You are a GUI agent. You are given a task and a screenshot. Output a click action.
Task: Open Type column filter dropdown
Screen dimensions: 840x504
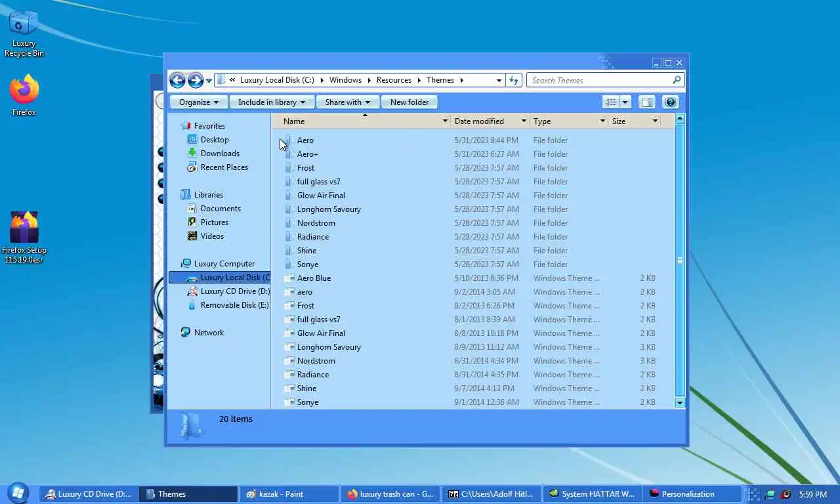(602, 121)
